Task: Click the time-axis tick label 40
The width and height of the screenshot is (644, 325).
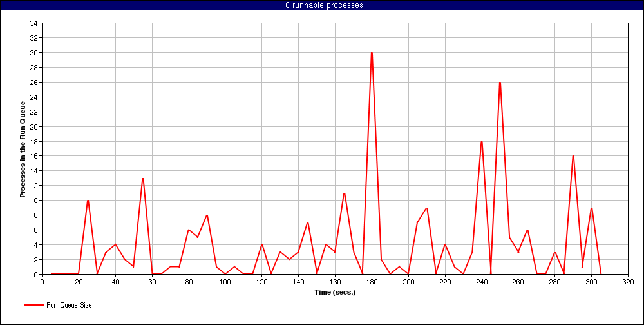Action: pos(115,282)
